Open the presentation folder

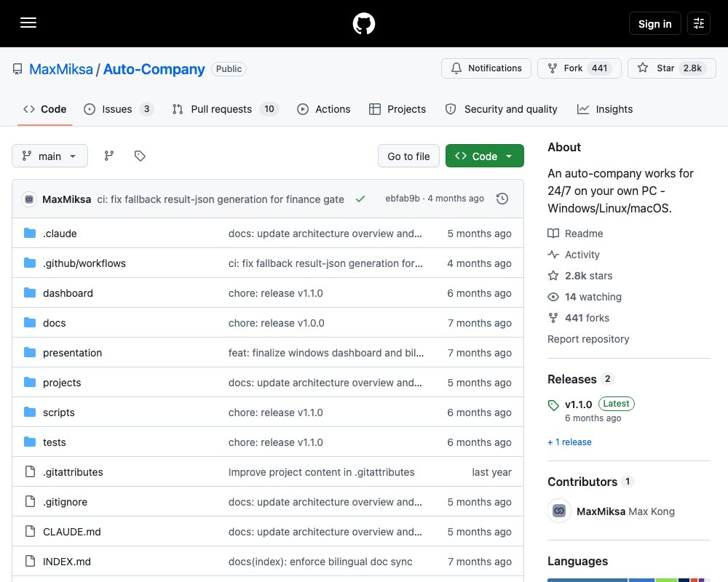(72, 353)
